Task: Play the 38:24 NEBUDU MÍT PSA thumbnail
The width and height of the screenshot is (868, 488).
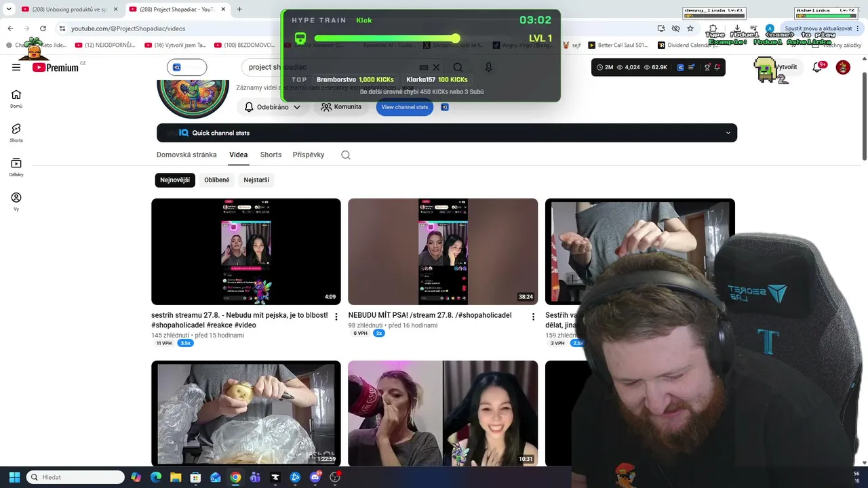Action: [443, 251]
